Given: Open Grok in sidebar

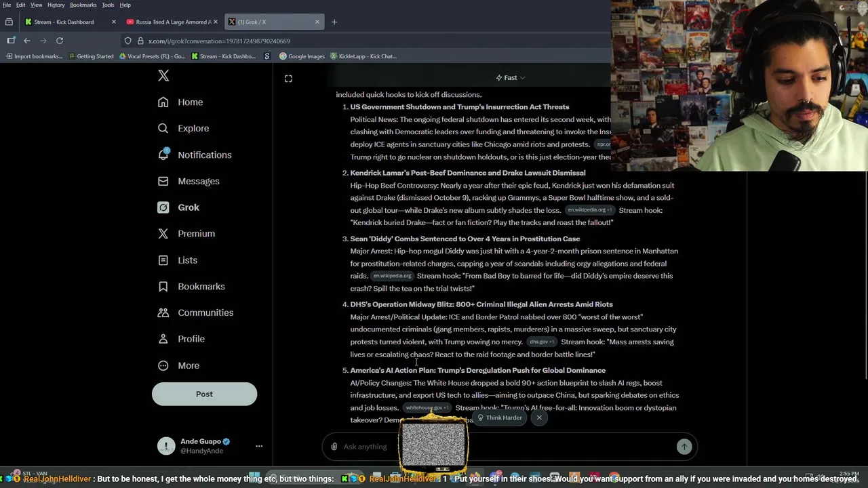Looking at the screenshot, I should (178, 207).
